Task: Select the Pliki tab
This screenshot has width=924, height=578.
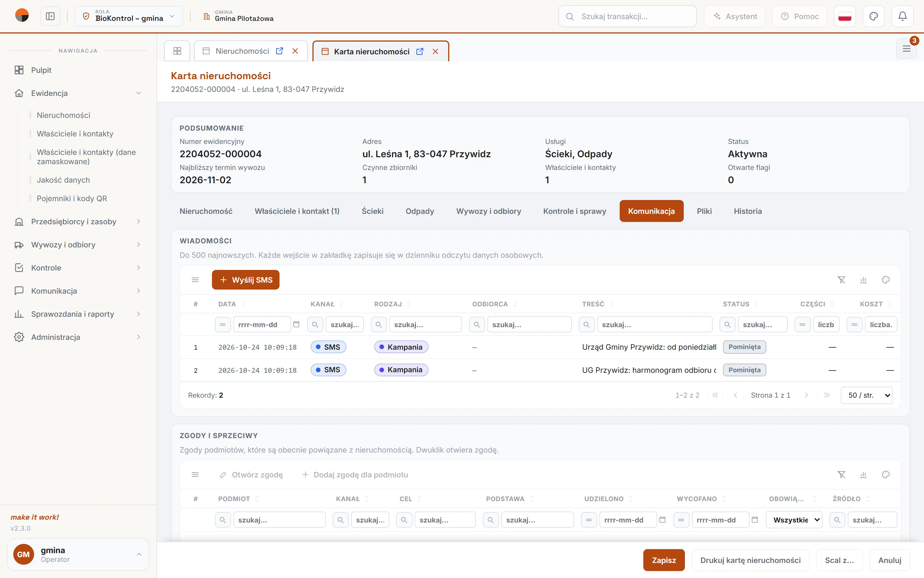Action: [704, 211]
